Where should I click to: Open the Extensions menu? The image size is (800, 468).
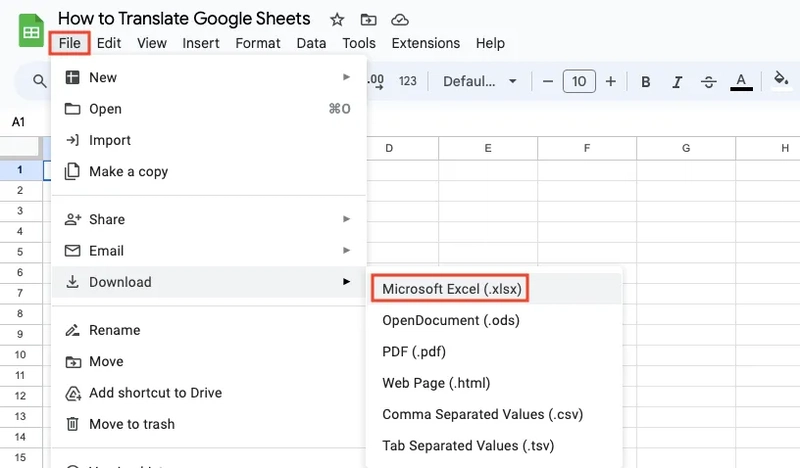tap(426, 43)
